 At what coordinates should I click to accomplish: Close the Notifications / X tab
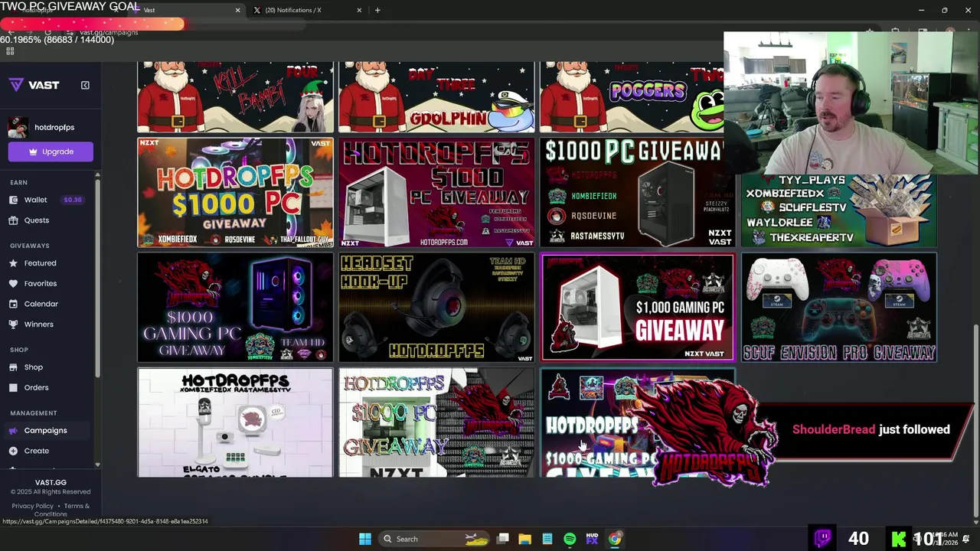359,10
